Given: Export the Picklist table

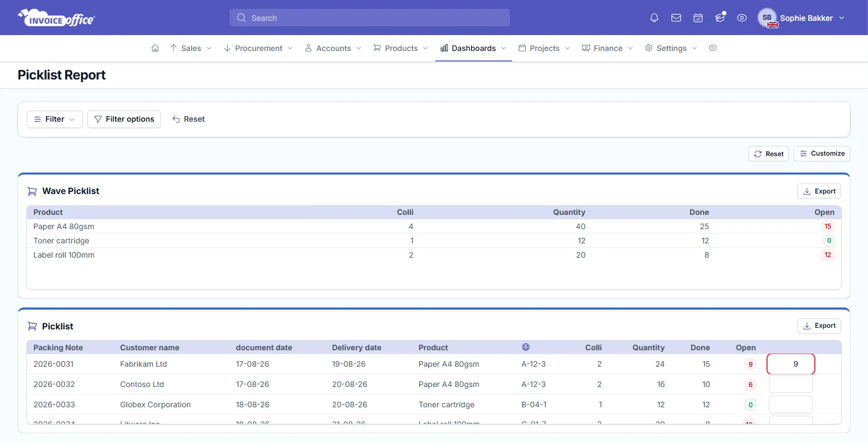Looking at the screenshot, I should click(x=819, y=326).
